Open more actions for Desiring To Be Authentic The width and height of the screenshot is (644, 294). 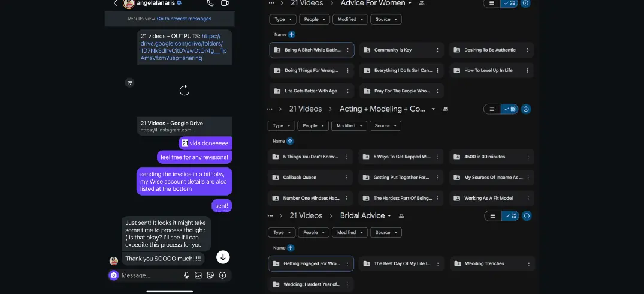coord(527,50)
